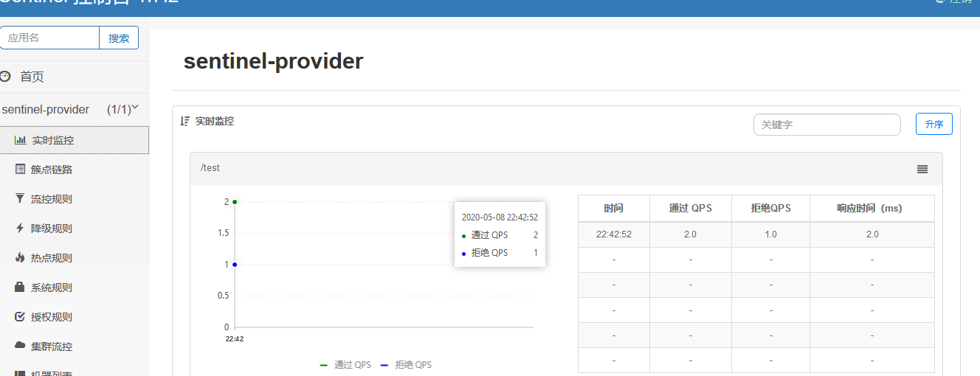
Task: Focus the 关键字 keyword filter field
Action: [827, 125]
